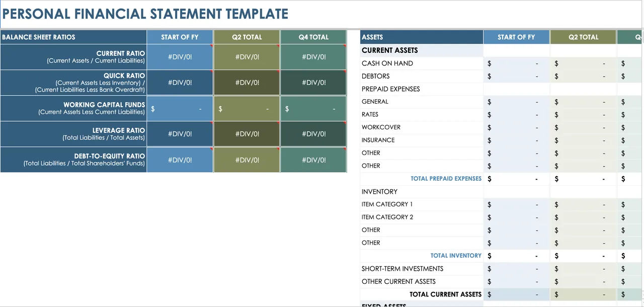Click Total Current Assets Start of FY value
The height and width of the screenshot is (307, 644).
[517, 294]
